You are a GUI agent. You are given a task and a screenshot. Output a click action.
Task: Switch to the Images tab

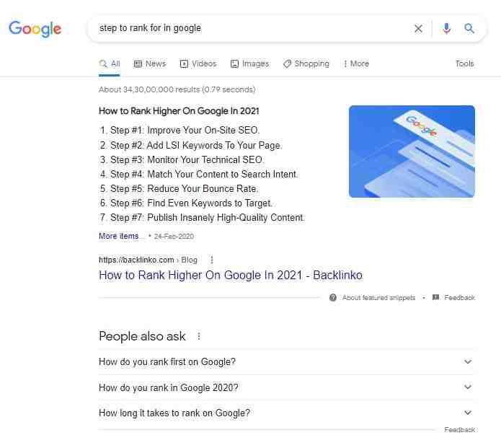[x=249, y=63]
